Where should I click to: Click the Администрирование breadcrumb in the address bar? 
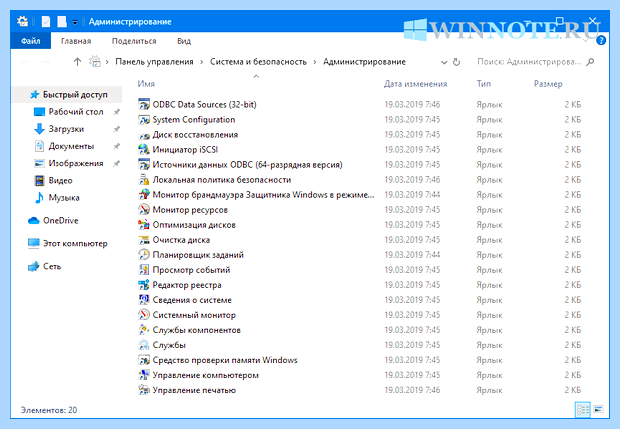(364, 62)
